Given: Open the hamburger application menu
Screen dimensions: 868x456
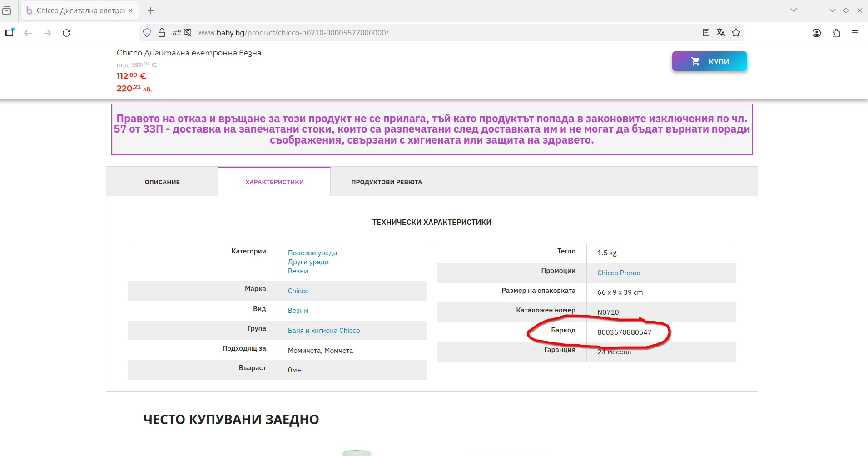Looking at the screenshot, I should click(x=855, y=33).
